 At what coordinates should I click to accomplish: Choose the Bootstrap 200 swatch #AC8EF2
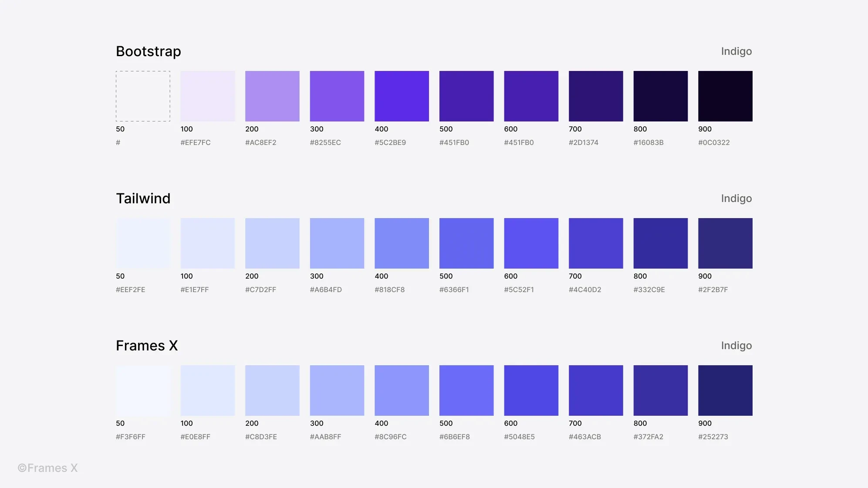pos(272,96)
